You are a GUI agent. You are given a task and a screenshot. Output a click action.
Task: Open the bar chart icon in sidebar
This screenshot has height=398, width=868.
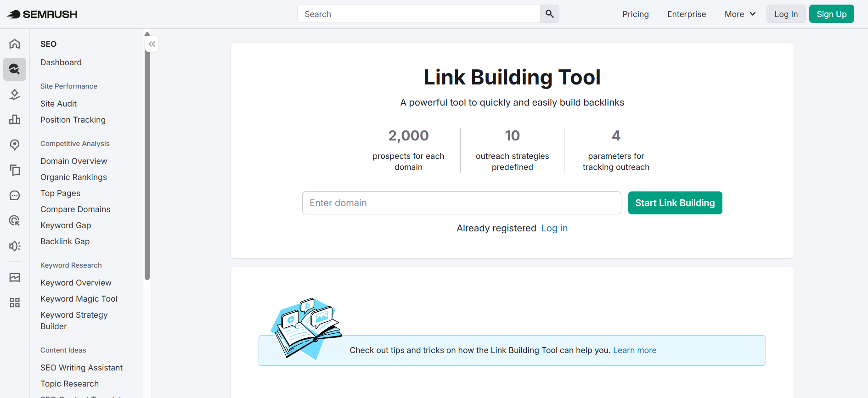(15, 120)
